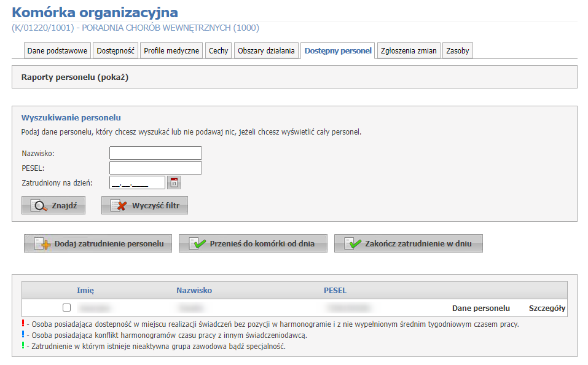Screen dimensions: 588x365
Task: Click into the PESEL search field
Action: 155,168
